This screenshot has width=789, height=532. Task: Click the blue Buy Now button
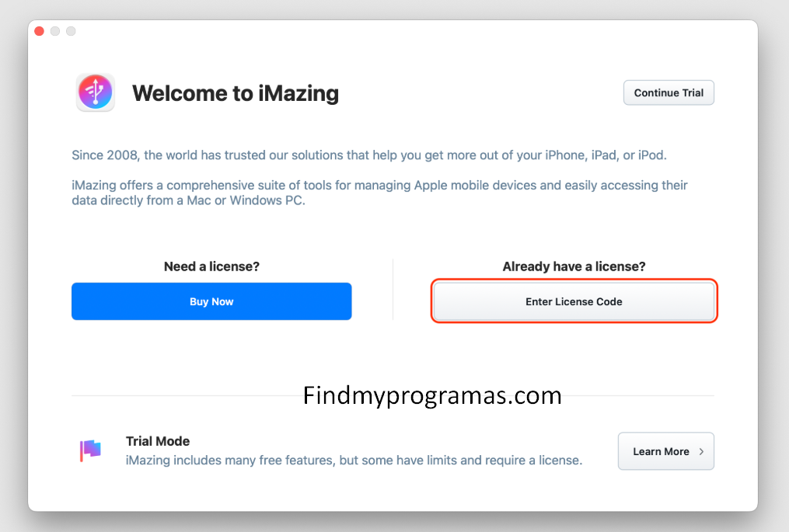click(x=211, y=301)
